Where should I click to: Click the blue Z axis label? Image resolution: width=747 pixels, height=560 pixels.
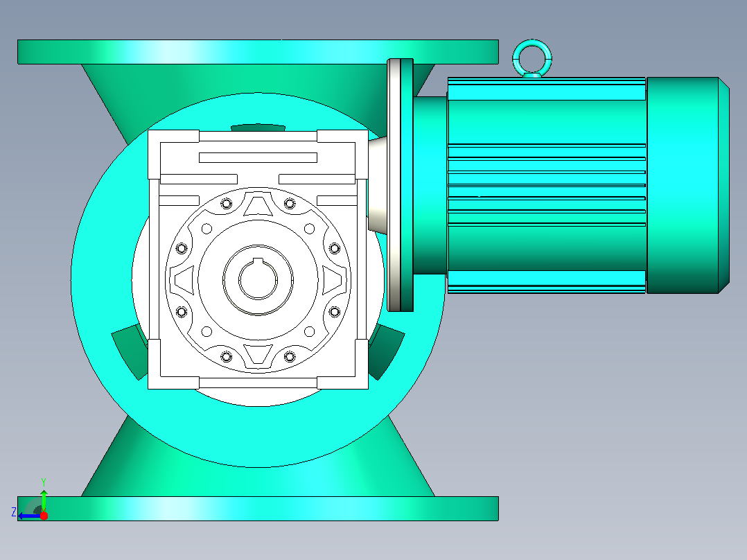coord(14,512)
